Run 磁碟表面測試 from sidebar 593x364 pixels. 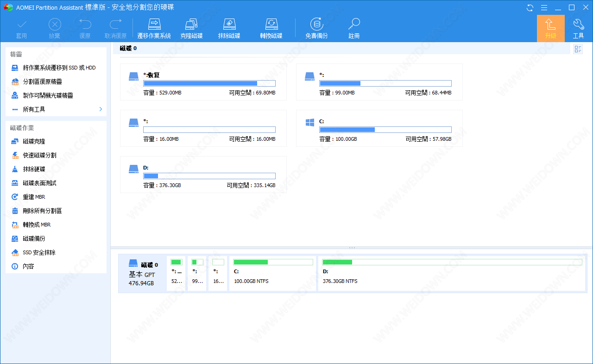coord(56,183)
